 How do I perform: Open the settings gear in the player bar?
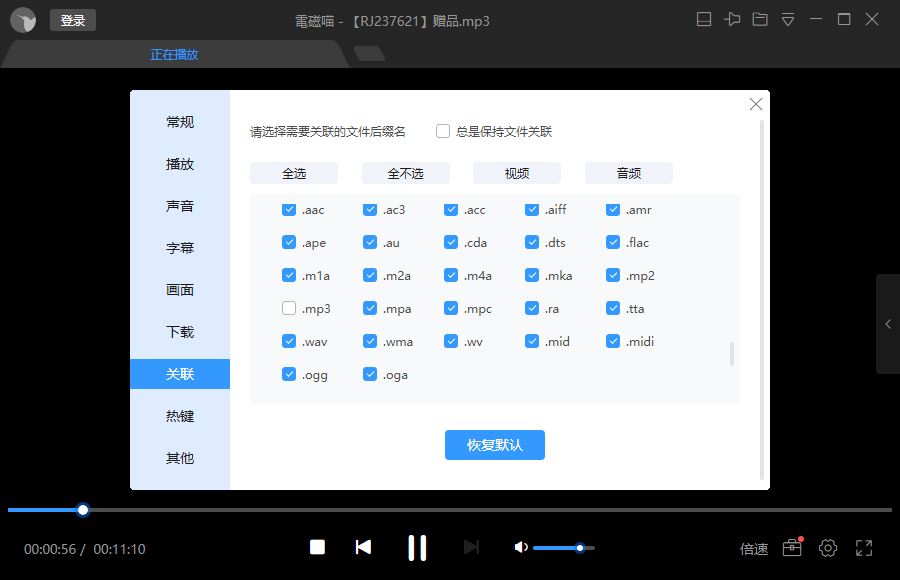[828, 548]
